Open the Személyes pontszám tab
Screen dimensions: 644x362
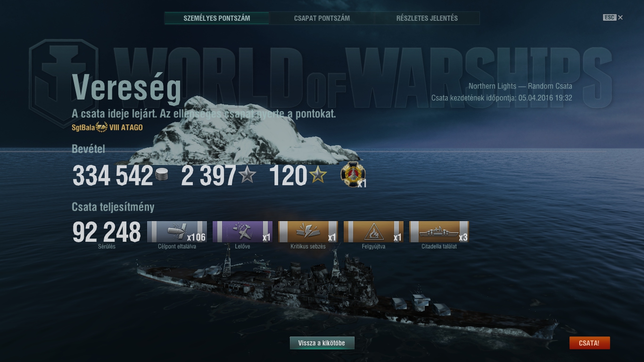coord(217,18)
